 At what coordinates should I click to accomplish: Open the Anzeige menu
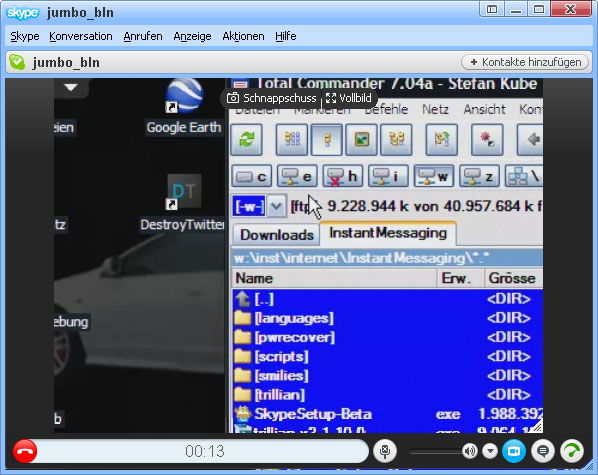click(x=192, y=36)
